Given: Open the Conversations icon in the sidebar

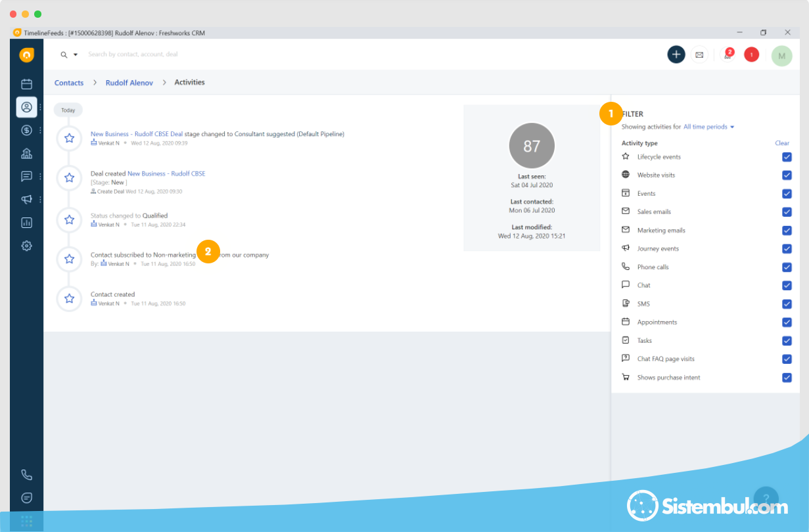Looking at the screenshot, I should [x=26, y=176].
